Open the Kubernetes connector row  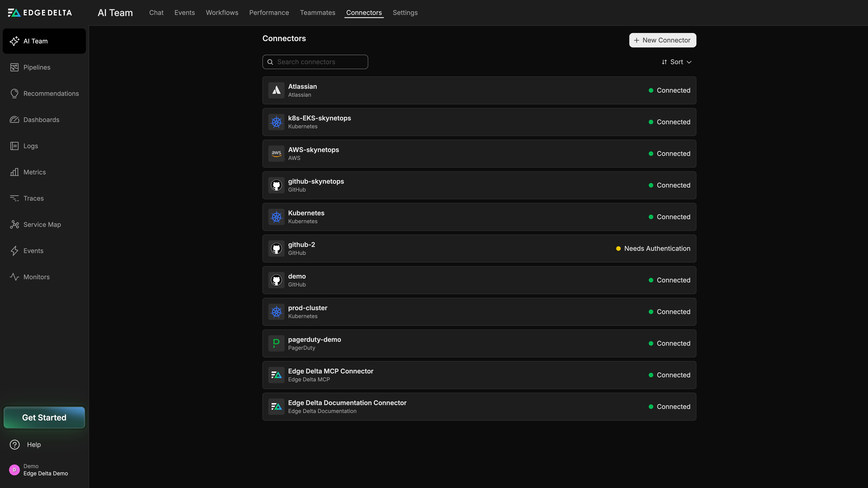tap(479, 217)
